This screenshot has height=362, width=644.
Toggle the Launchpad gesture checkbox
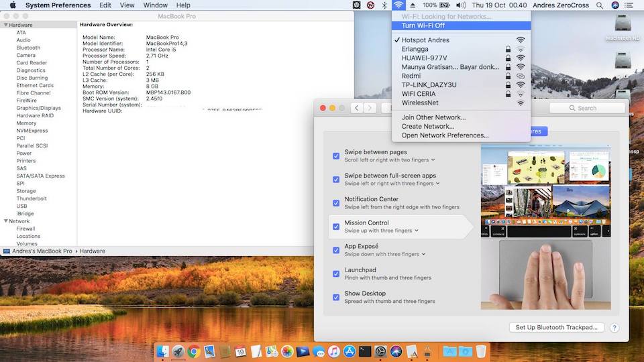point(336,274)
